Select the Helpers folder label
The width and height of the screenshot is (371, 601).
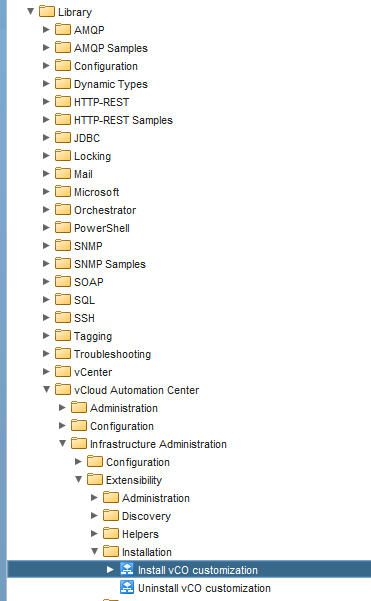(x=140, y=534)
